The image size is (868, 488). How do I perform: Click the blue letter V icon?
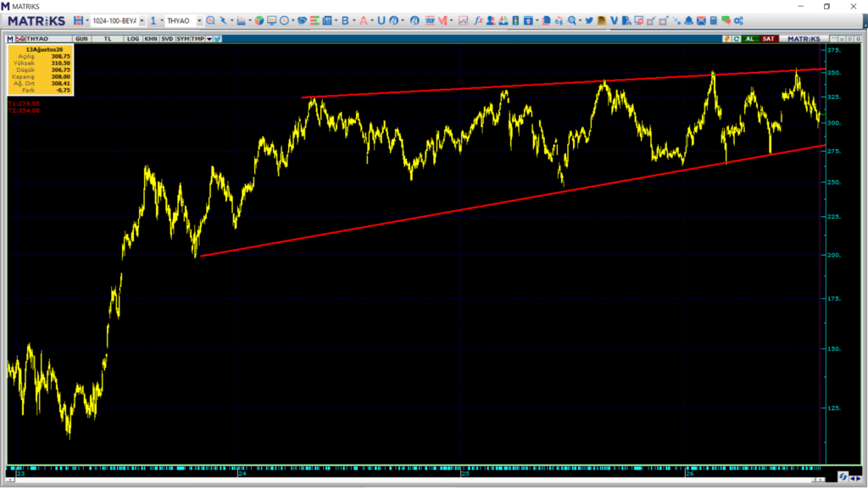point(614,20)
